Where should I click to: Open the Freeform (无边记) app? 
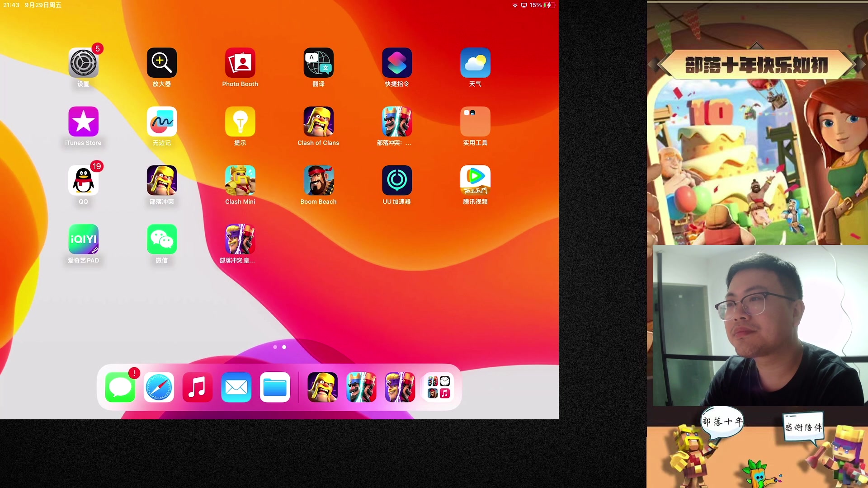(162, 121)
